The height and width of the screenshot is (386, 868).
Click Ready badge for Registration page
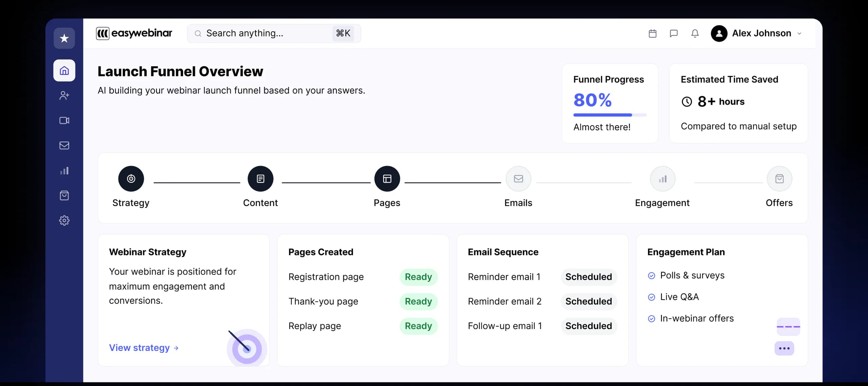point(418,277)
